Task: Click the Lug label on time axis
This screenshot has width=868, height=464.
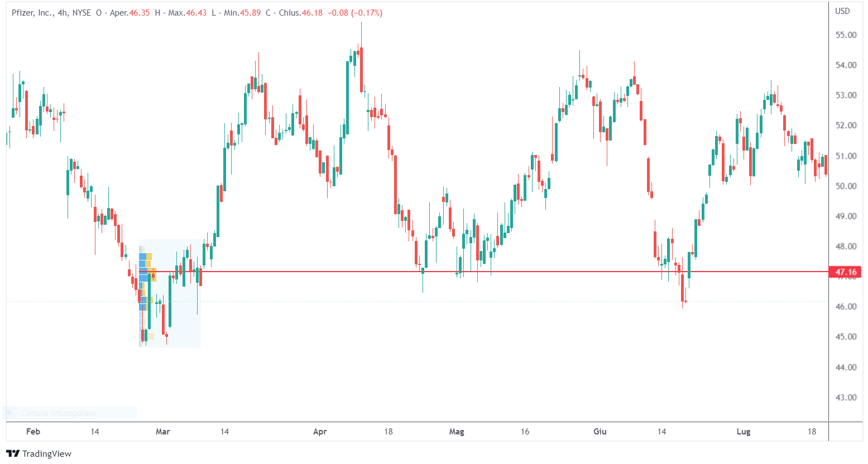Action: (744, 432)
